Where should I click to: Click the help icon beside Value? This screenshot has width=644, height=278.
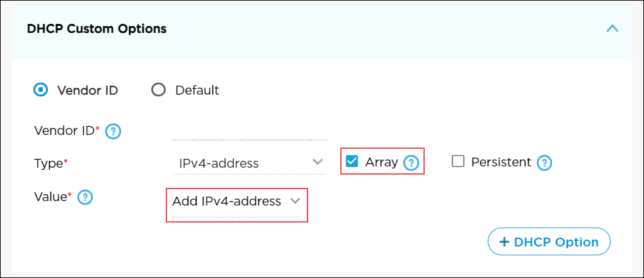click(x=84, y=198)
